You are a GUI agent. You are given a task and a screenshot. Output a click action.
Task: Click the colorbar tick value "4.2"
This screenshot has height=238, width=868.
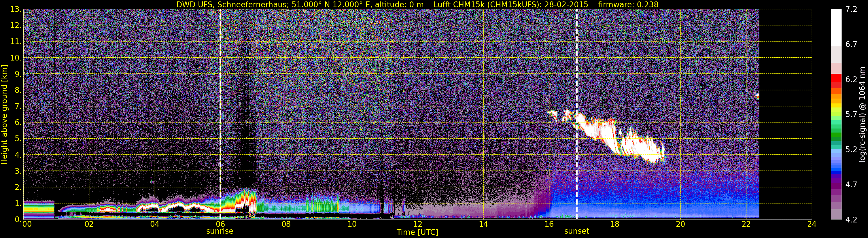pyautogui.click(x=851, y=220)
